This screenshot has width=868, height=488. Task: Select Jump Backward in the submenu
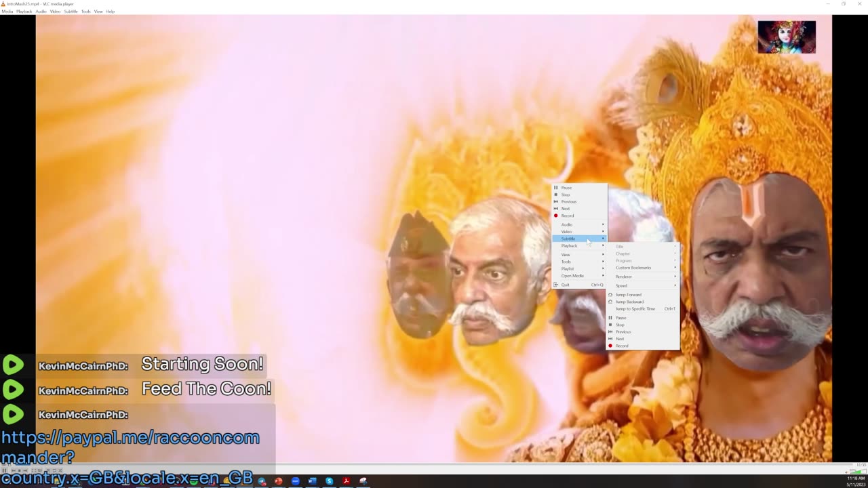[642, 302]
